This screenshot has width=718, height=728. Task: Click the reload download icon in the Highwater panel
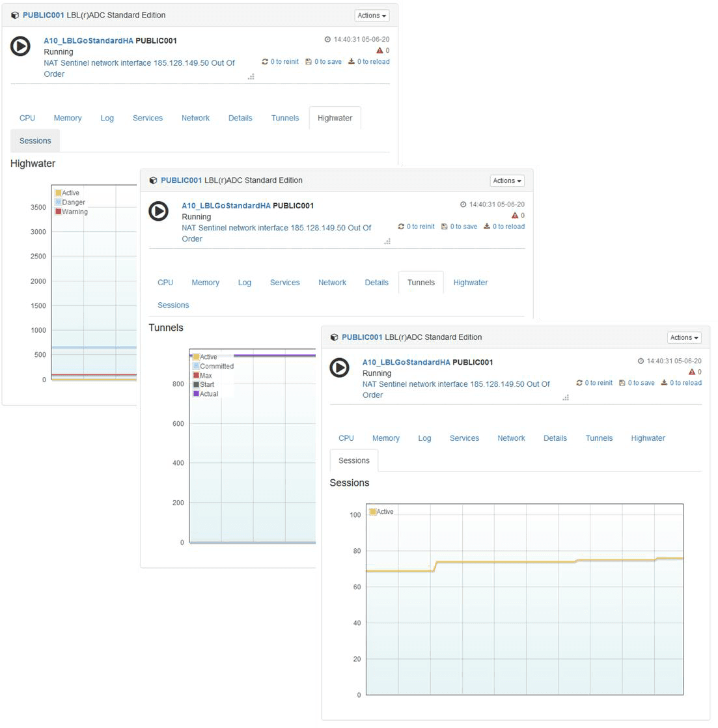[352, 62]
